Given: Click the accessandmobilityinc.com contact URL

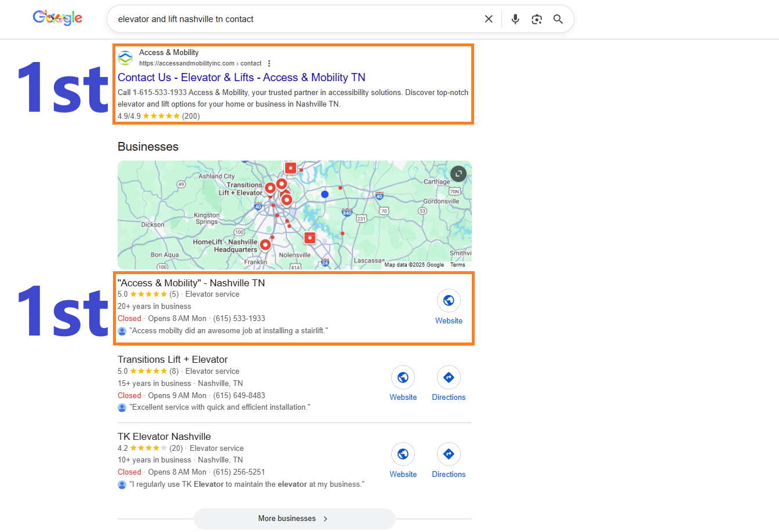Looking at the screenshot, I should coord(200,64).
